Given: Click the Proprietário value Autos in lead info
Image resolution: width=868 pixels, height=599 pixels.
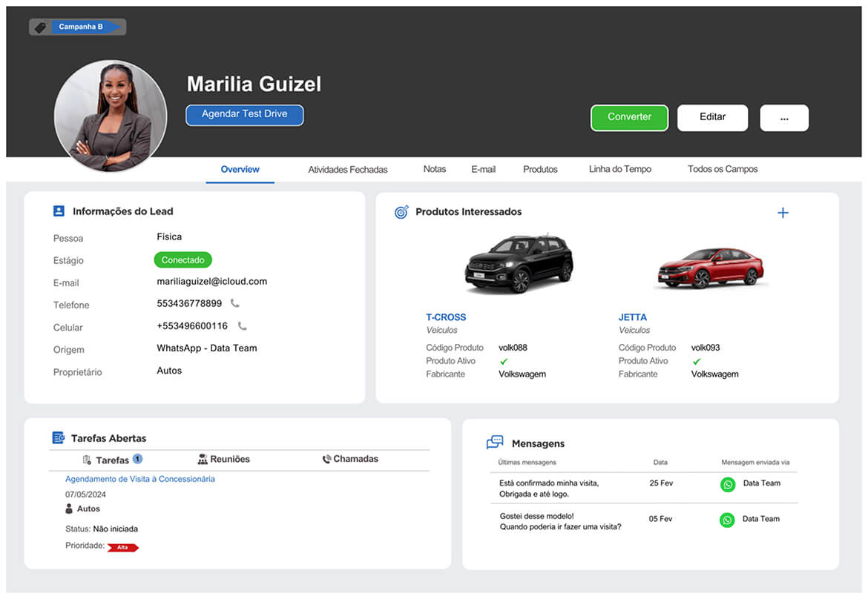Looking at the screenshot, I should [169, 371].
